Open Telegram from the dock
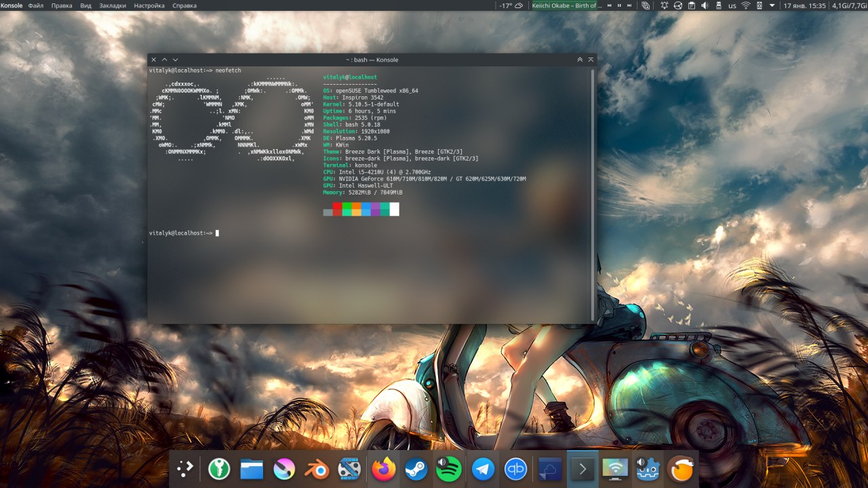868x488 pixels. pyautogui.click(x=483, y=469)
